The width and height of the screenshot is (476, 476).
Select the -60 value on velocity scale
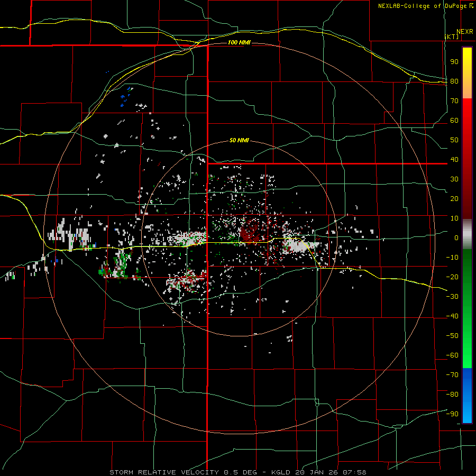[x=452, y=355]
